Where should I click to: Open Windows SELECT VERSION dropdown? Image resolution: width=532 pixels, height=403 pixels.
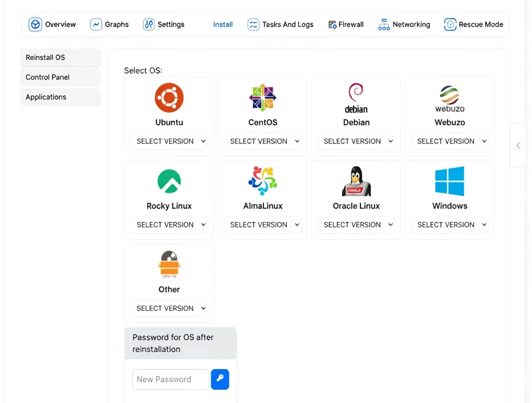pyautogui.click(x=450, y=225)
